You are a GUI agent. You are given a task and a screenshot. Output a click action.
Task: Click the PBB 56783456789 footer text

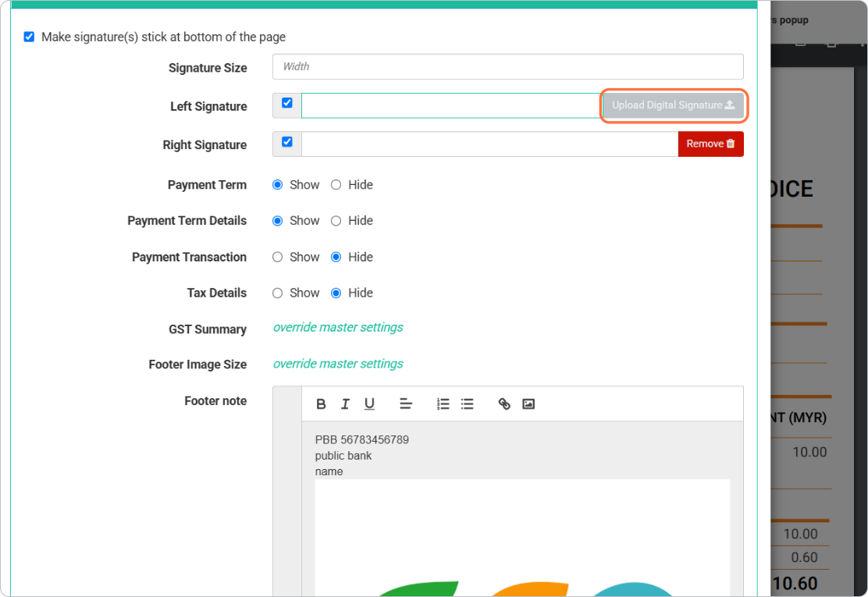(x=362, y=440)
